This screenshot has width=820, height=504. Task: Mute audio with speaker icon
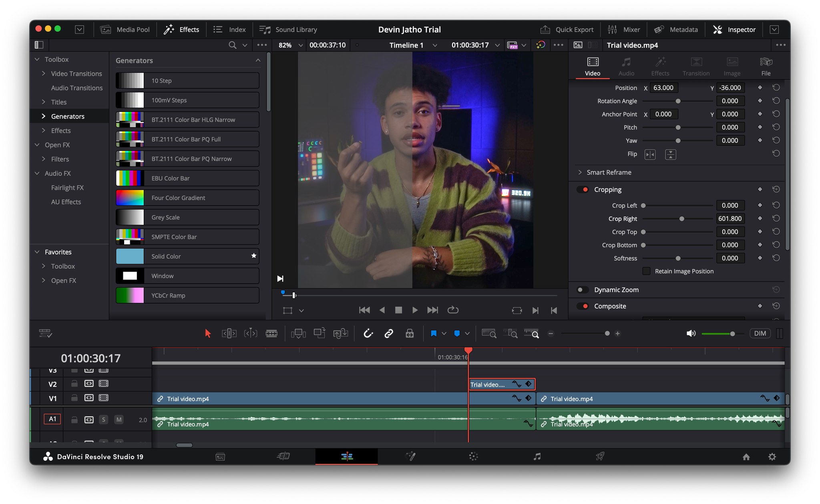click(x=691, y=333)
